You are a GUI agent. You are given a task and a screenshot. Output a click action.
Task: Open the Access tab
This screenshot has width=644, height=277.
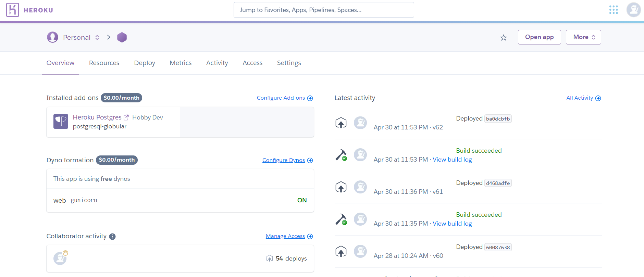coord(252,63)
